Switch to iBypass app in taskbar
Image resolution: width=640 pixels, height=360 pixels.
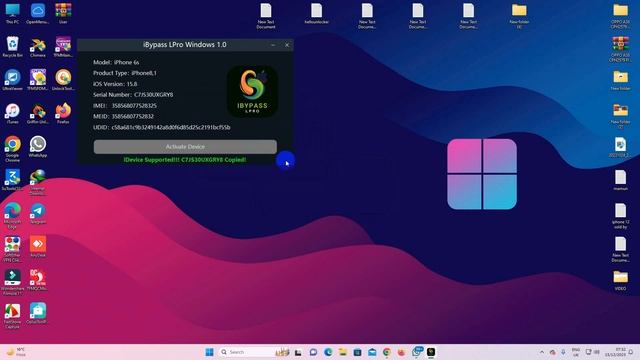pos(431,352)
